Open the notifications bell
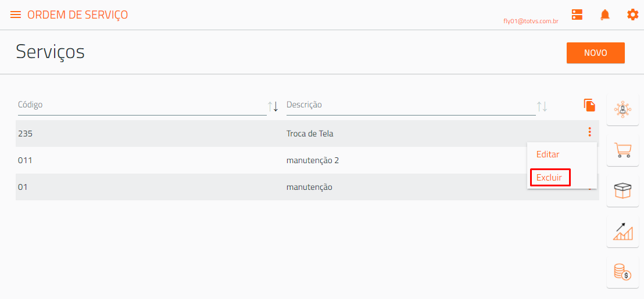644x299 pixels. (x=605, y=15)
